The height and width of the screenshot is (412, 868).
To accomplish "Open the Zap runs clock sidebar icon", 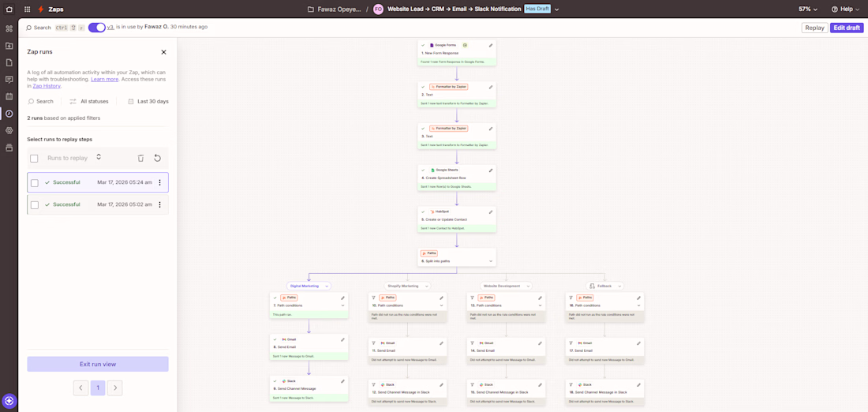I will tap(9, 114).
